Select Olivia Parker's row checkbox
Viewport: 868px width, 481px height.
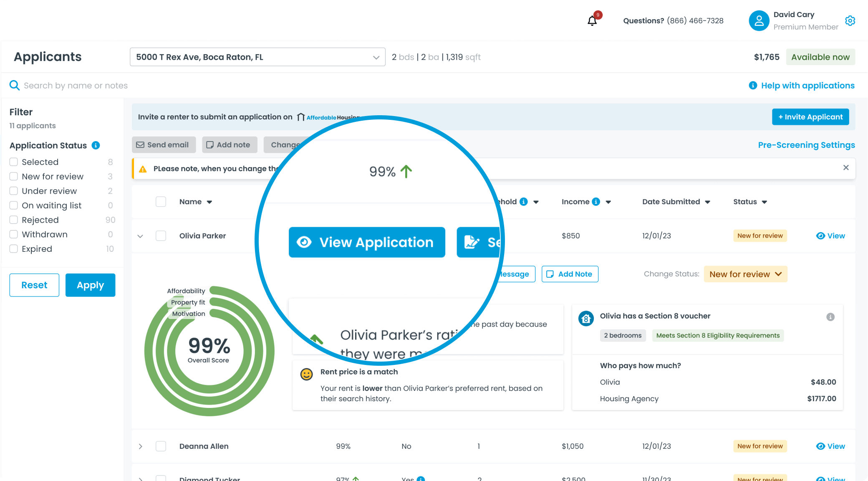coord(161,235)
